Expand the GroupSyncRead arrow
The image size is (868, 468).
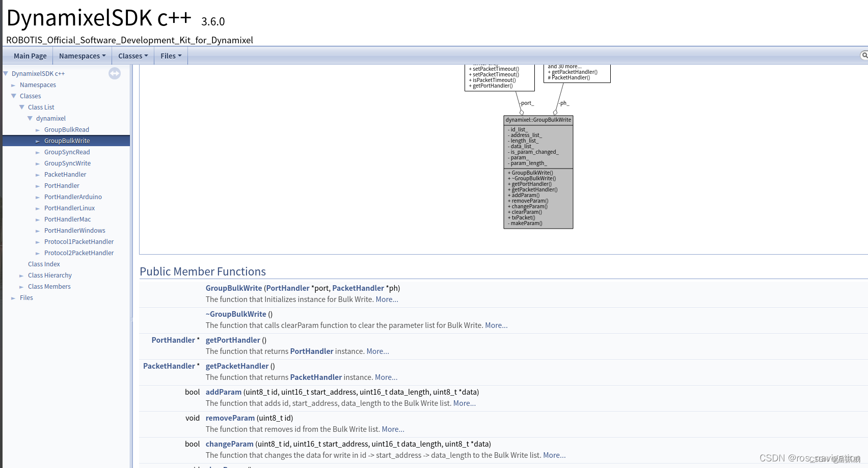click(x=38, y=152)
